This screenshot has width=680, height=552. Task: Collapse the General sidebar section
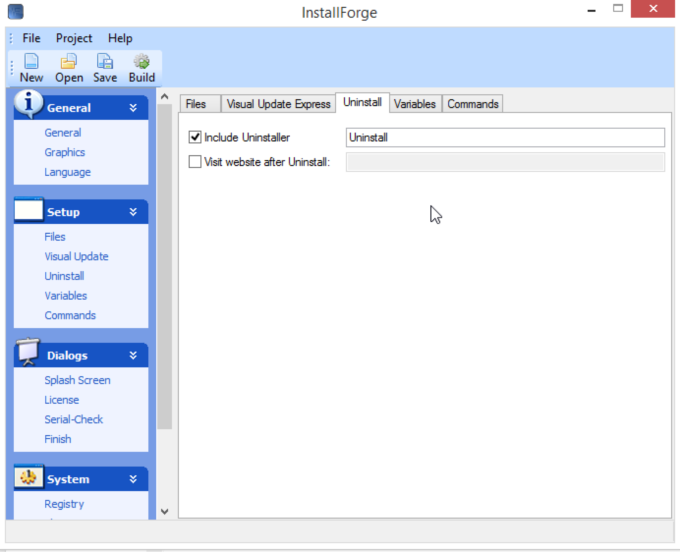(133, 108)
